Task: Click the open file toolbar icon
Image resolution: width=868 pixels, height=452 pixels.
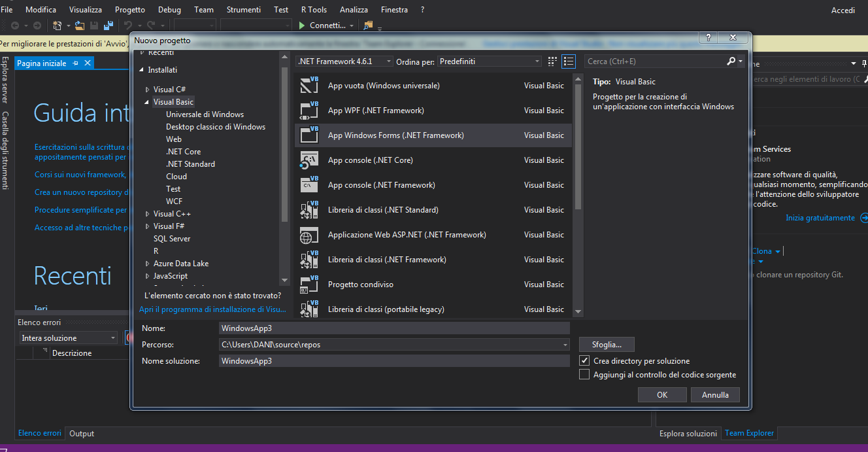Action: coord(79,26)
